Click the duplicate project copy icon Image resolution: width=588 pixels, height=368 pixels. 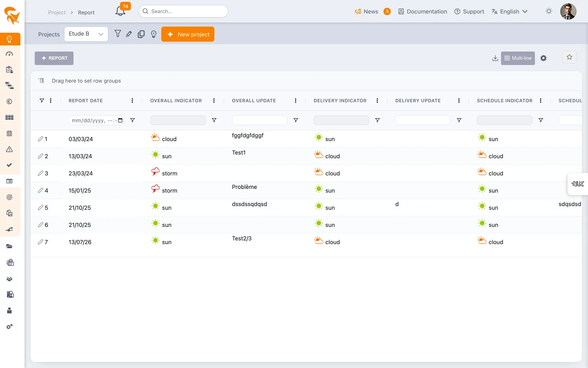(x=141, y=34)
